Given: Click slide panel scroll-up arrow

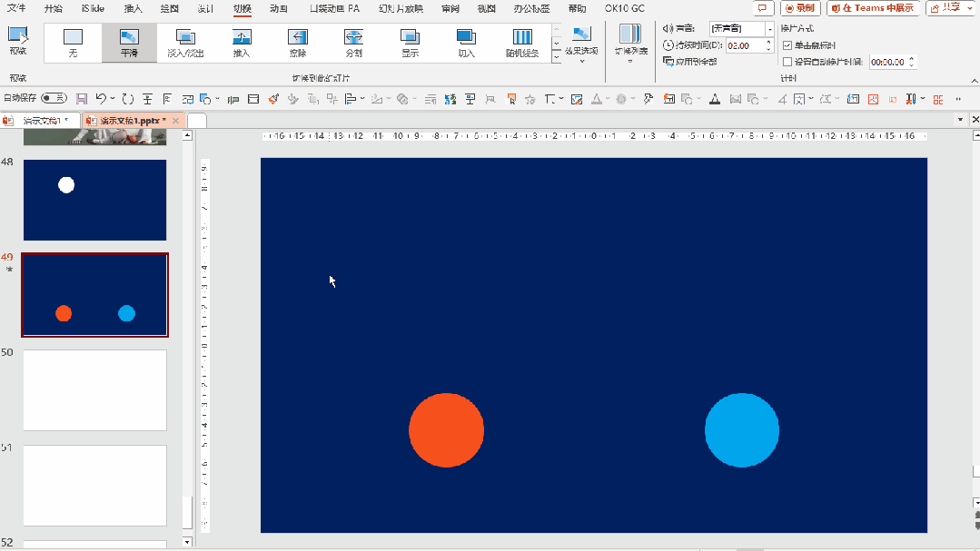Looking at the screenshot, I should [187, 135].
